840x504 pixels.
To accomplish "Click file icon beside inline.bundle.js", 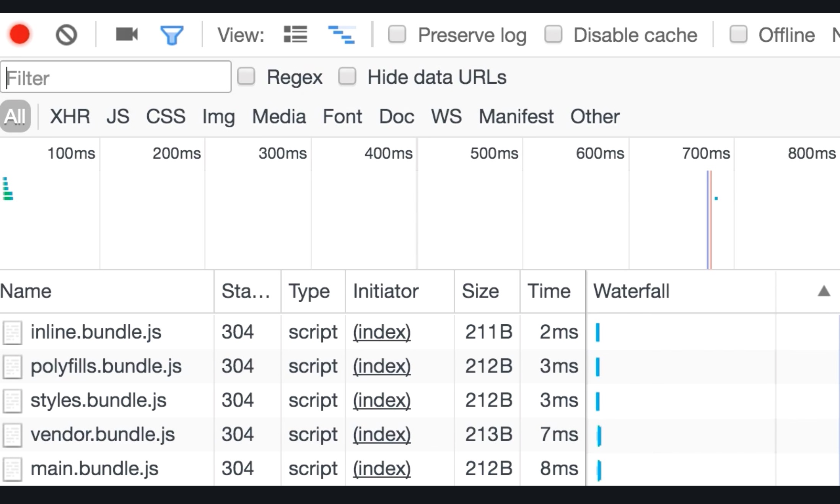I will coord(12,332).
